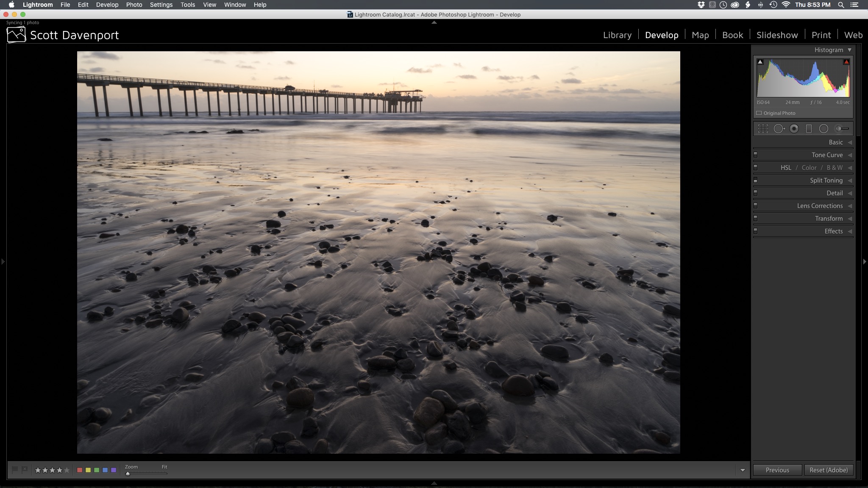The image size is (868, 488).
Task: Select B & W in the color panel
Action: click(835, 168)
